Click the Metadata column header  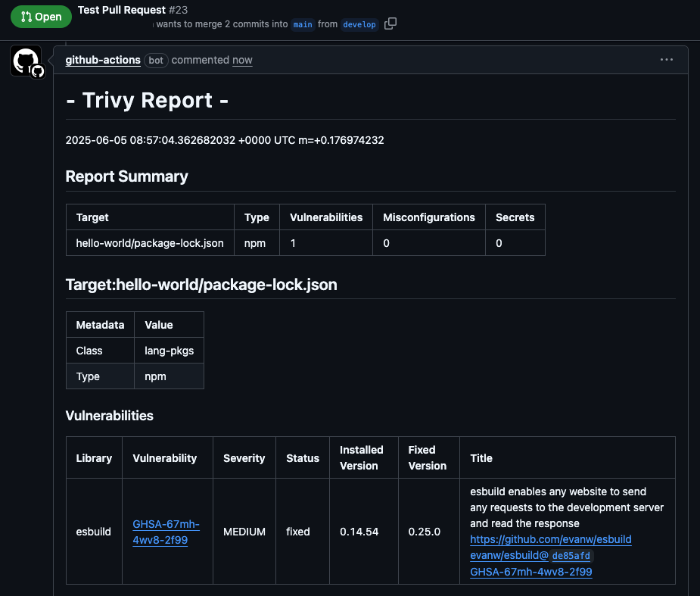click(100, 325)
